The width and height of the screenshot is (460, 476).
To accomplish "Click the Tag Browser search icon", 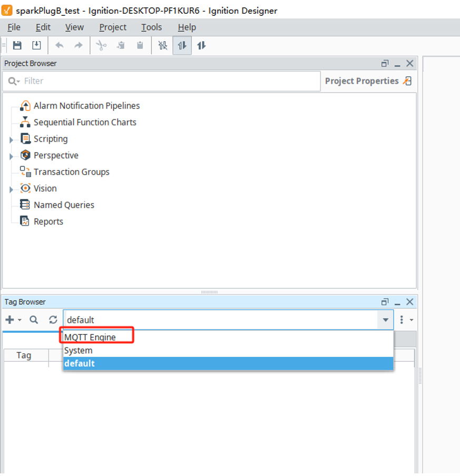I will 34,320.
